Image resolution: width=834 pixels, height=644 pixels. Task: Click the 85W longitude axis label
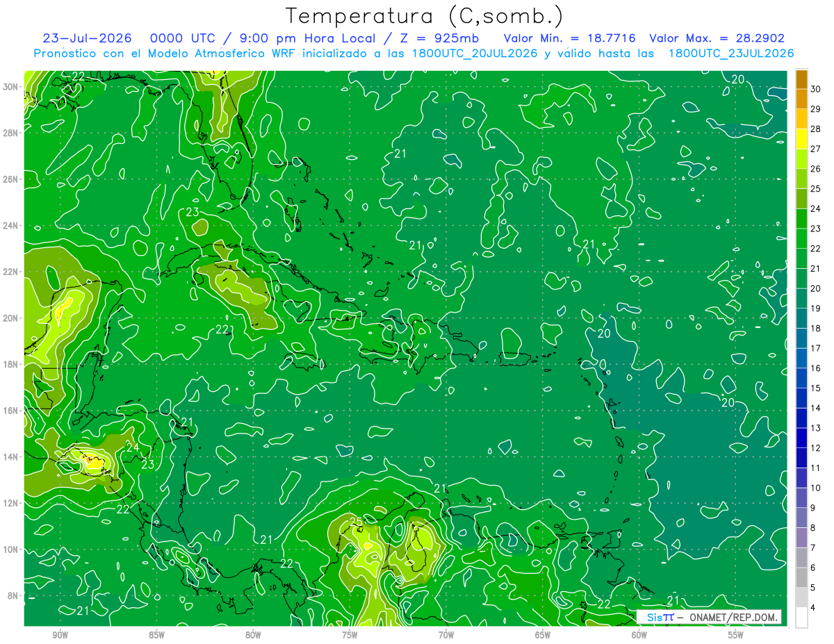[156, 634]
